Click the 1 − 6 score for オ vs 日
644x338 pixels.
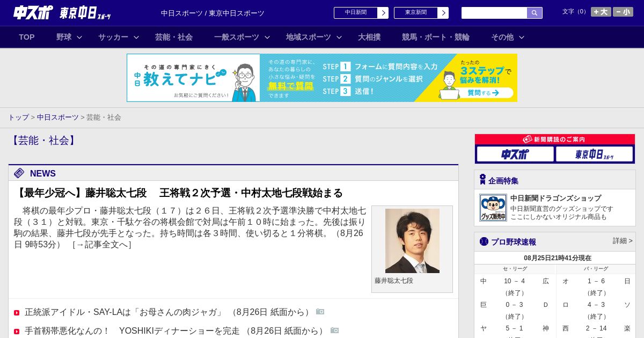(x=596, y=281)
